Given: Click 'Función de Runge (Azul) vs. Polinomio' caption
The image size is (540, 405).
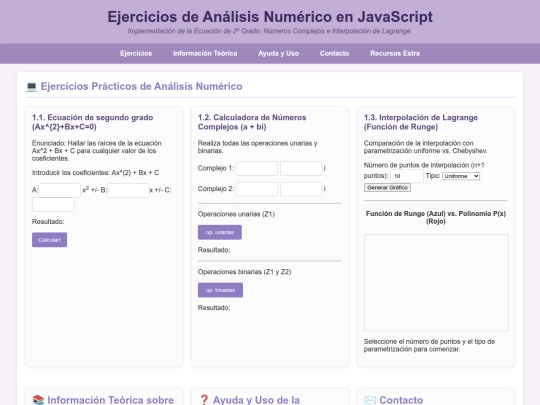Looking at the screenshot, I should click(x=436, y=217).
